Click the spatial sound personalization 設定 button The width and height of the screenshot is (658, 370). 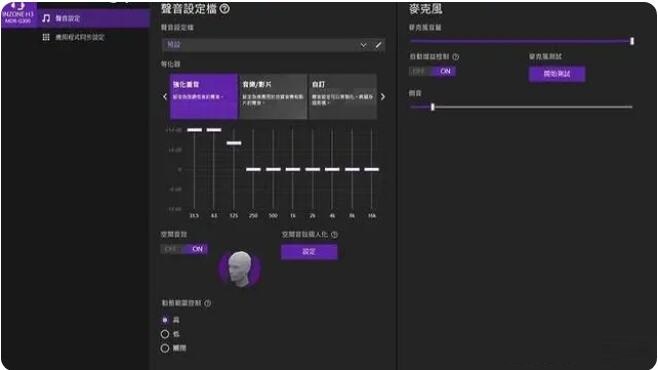(x=309, y=252)
